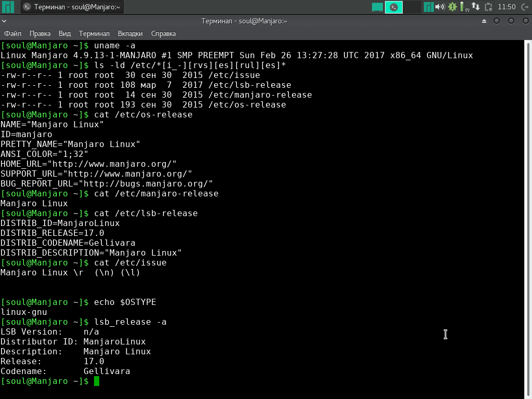Click the 'uname -a' command text
Screen dimensions: 532x399
pos(115,46)
